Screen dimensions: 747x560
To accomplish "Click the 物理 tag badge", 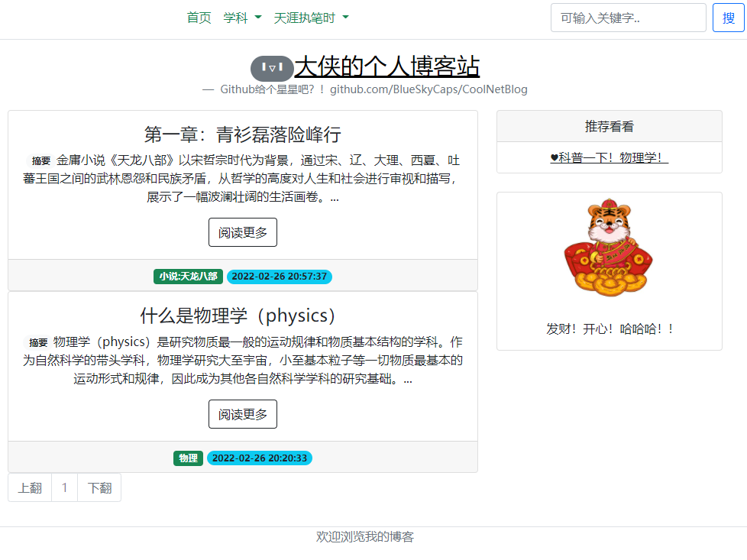I will 188,458.
